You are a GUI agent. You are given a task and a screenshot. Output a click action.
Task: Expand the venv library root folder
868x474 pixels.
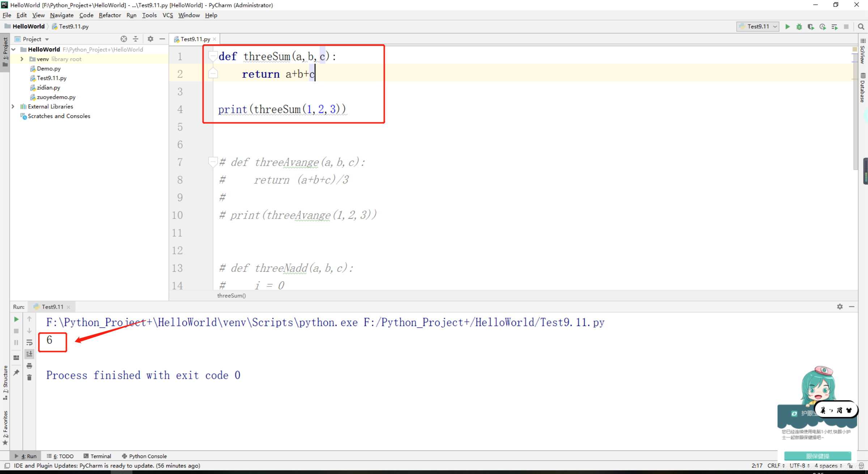pyautogui.click(x=22, y=59)
